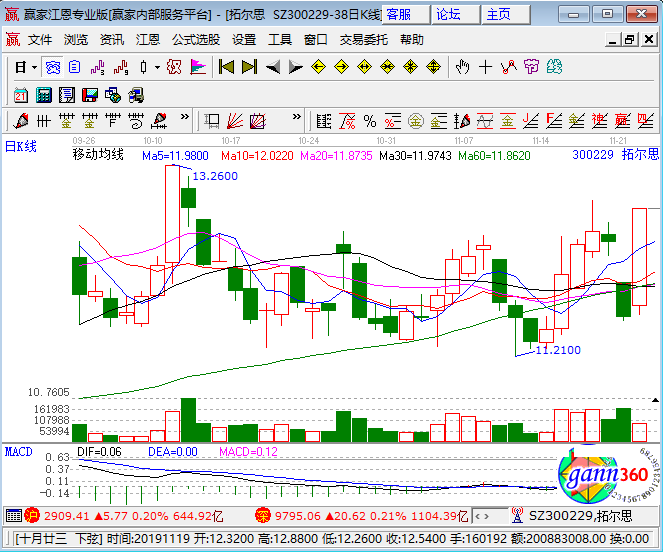Image resolution: width=663 pixels, height=552 pixels.
Task: Select the crosshair cursor tool
Action: tap(485, 67)
